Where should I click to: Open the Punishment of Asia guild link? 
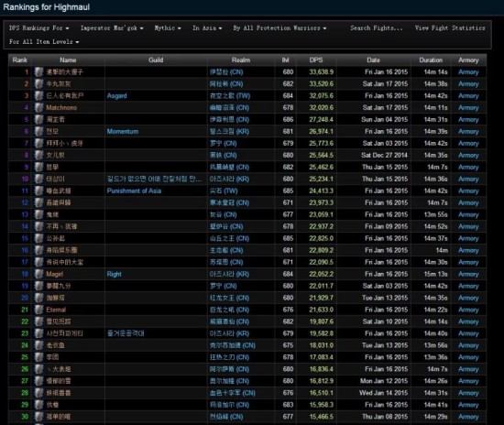(134, 191)
